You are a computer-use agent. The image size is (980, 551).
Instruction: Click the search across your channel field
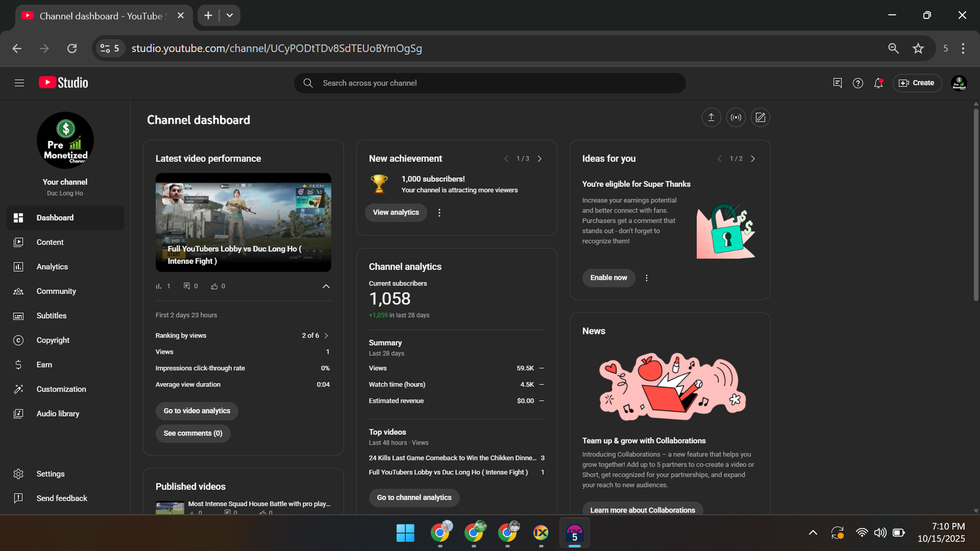point(490,83)
